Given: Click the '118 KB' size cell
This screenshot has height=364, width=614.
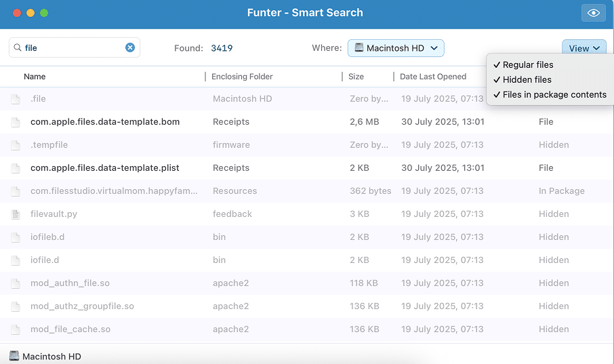Looking at the screenshot, I should [364, 283].
